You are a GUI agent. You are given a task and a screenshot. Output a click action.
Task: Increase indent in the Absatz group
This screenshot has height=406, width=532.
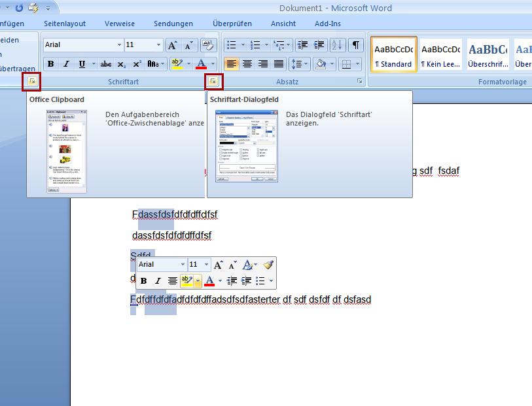(319, 44)
